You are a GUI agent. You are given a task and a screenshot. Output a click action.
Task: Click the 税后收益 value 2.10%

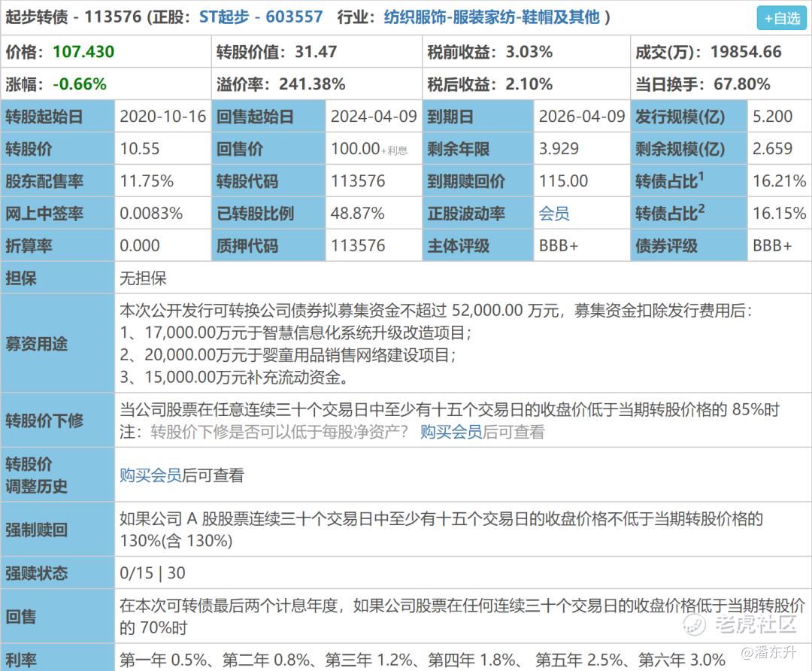(529, 84)
